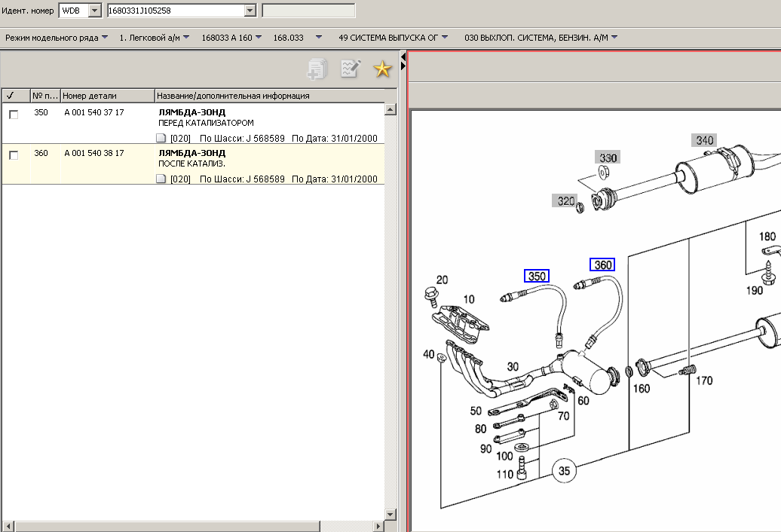The height and width of the screenshot is (532, 781).
Task: Click the notes edit icon with pencil
Action: (x=351, y=69)
